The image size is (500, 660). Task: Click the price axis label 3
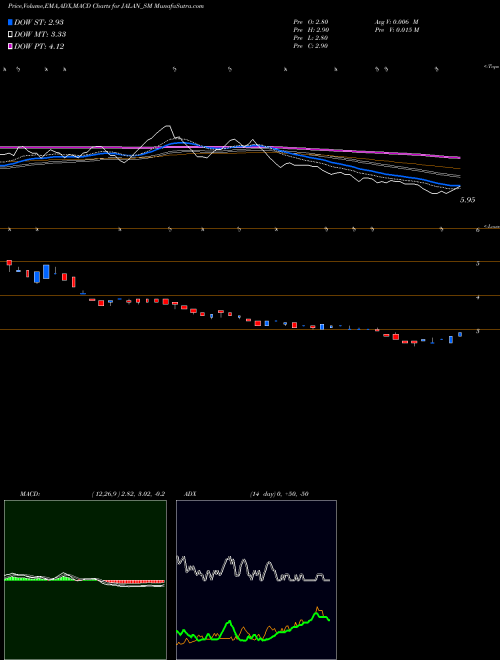[478, 332]
